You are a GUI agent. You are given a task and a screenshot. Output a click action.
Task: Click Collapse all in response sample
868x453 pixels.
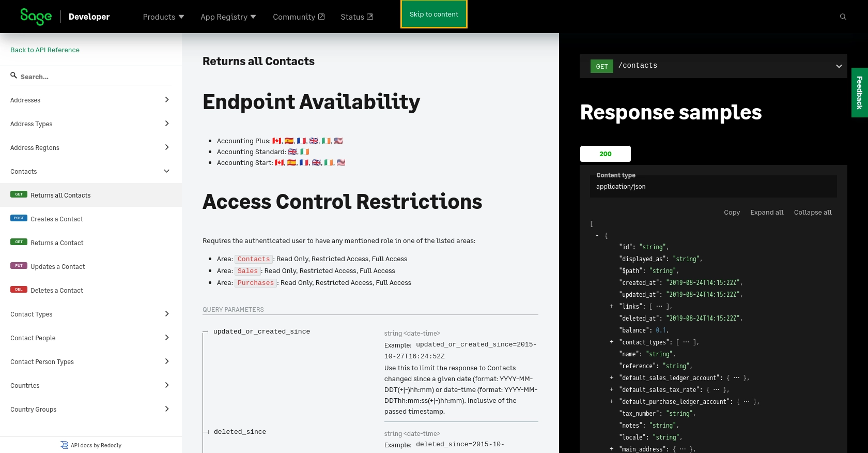tap(813, 213)
